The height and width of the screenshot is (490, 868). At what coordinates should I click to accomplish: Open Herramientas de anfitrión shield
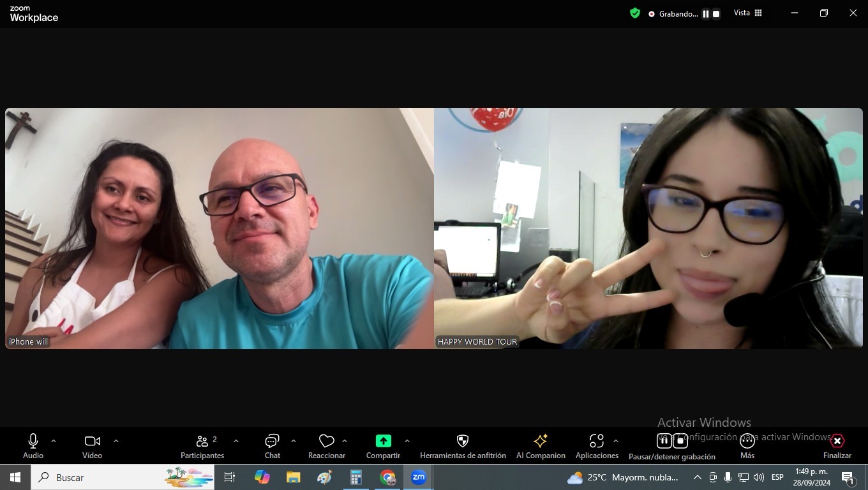pos(463,446)
